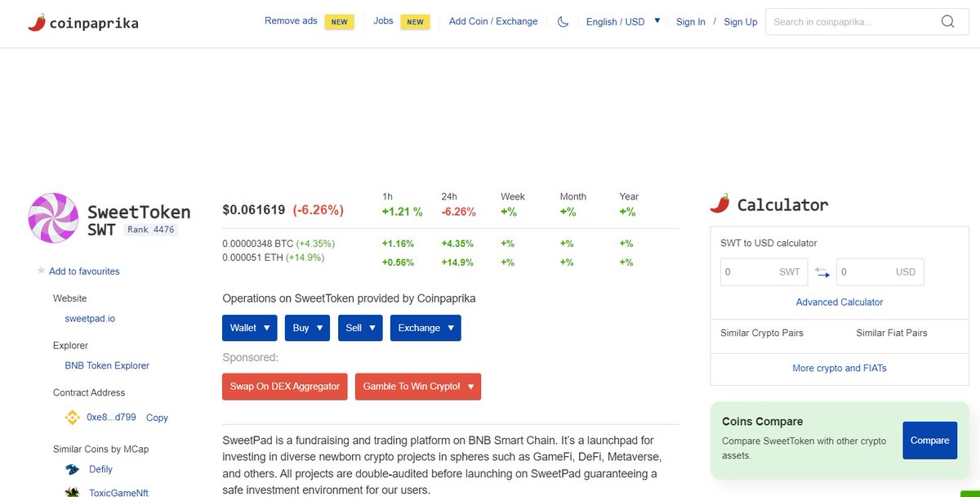Open More crypto and FIATs link
The height and width of the screenshot is (497, 980).
click(840, 369)
